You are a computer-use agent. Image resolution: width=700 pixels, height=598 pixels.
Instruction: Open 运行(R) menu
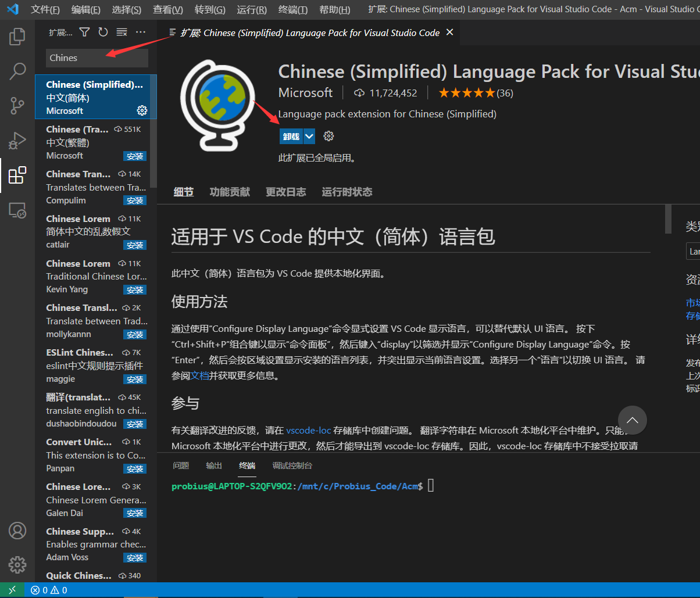click(252, 10)
